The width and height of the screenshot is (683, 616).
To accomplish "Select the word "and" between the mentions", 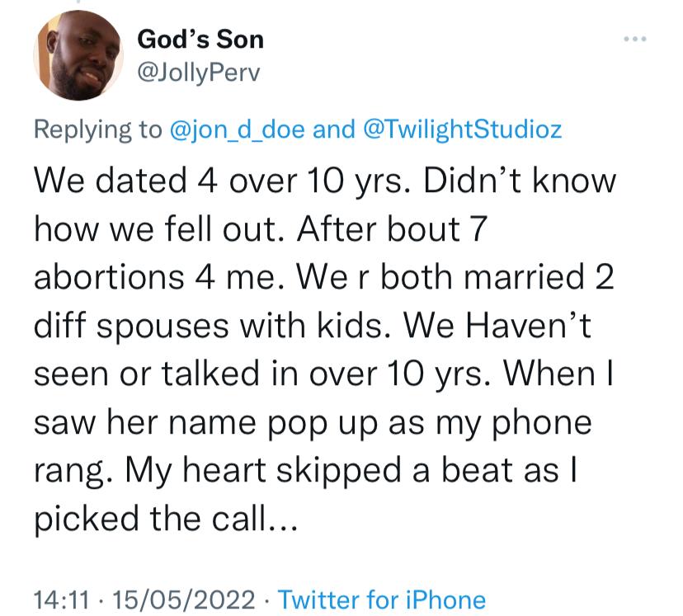I will pyautogui.click(x=333, y=129).
